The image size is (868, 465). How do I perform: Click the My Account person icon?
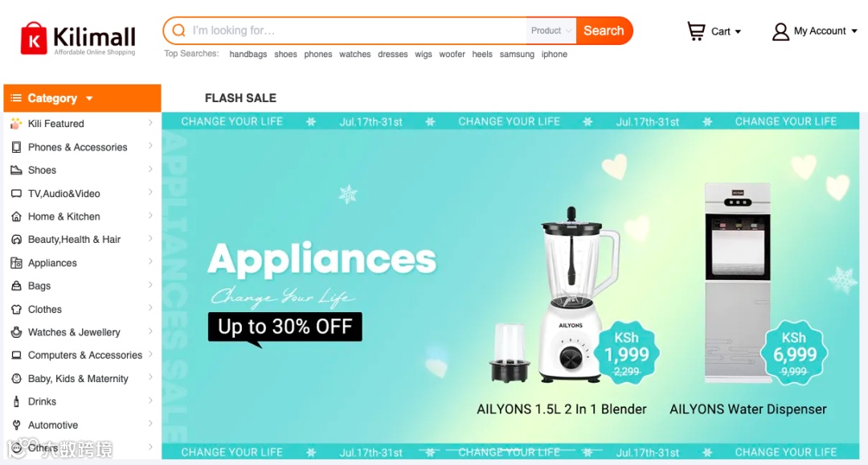[780, 31]
